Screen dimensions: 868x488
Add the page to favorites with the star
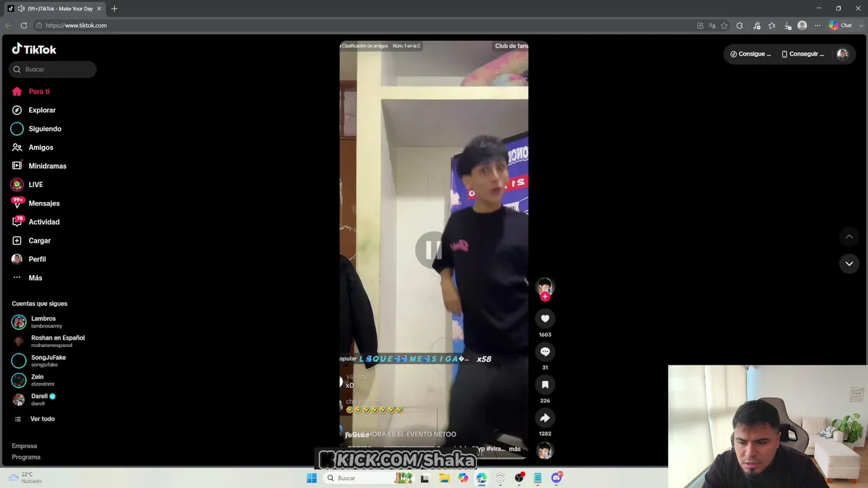pyautogui.click(x=724, y=26)
